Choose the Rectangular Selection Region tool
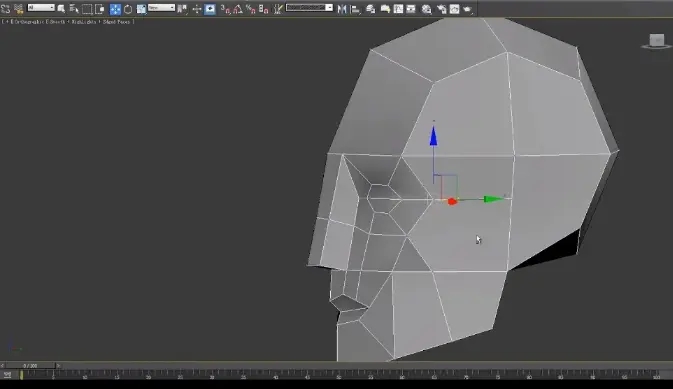This screenshot has width=673, height=389. pos(87,9)
